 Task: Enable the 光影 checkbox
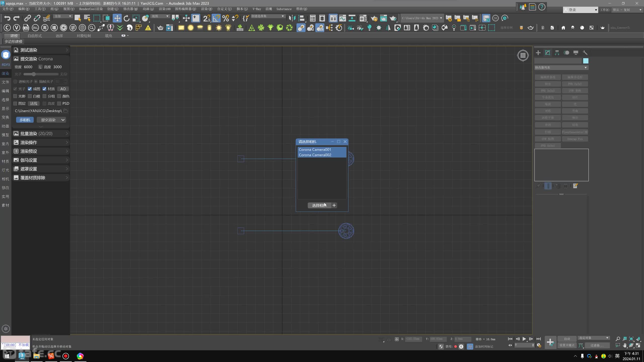coord(15,96)
